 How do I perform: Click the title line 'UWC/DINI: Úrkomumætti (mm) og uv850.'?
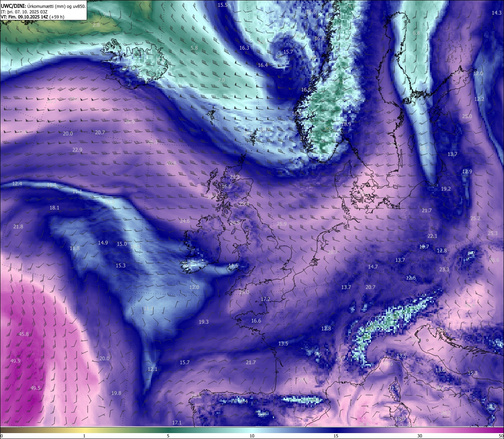(x=43, y=6)
